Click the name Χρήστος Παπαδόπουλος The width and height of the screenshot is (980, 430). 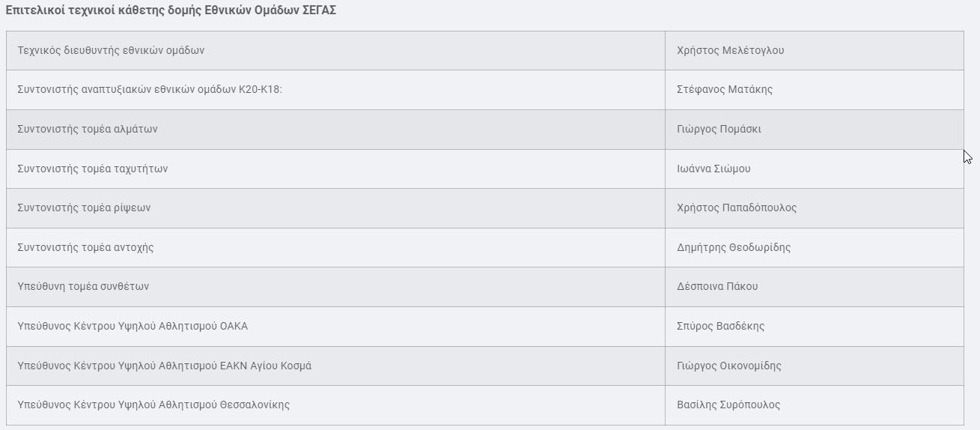click(737, 208)
